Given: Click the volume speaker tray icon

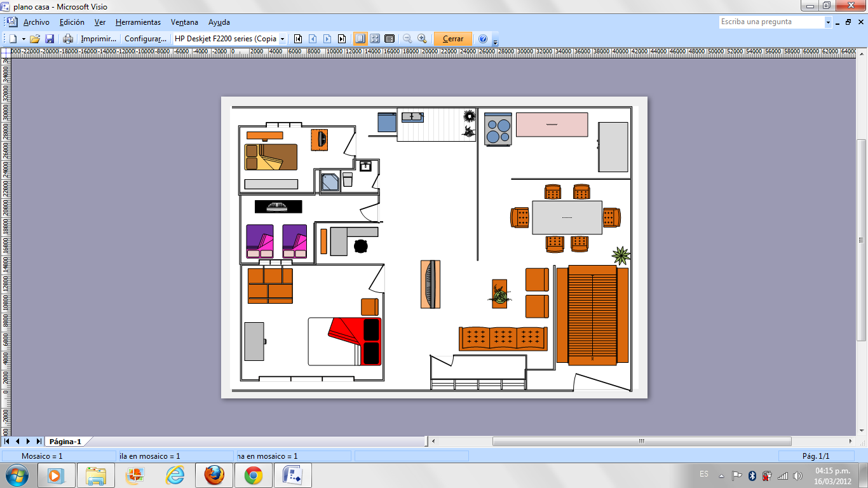Looking at the screenshot, I should pos(797,476).
